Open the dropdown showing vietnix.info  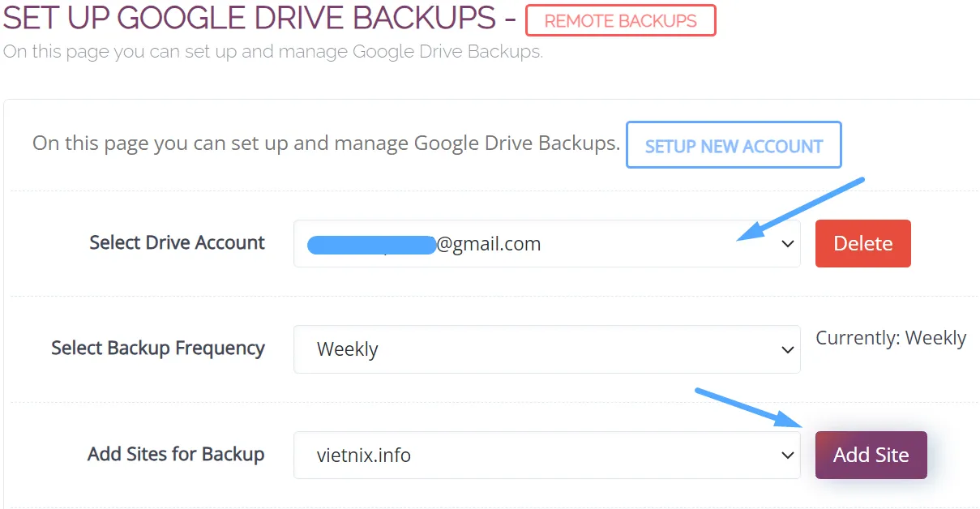pos(546,456)
